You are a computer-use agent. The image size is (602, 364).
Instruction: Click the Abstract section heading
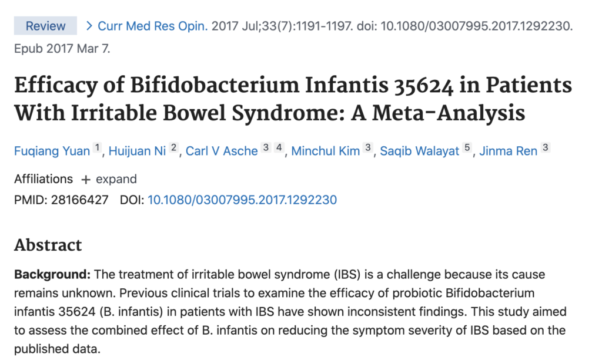(x=48, y=245)
